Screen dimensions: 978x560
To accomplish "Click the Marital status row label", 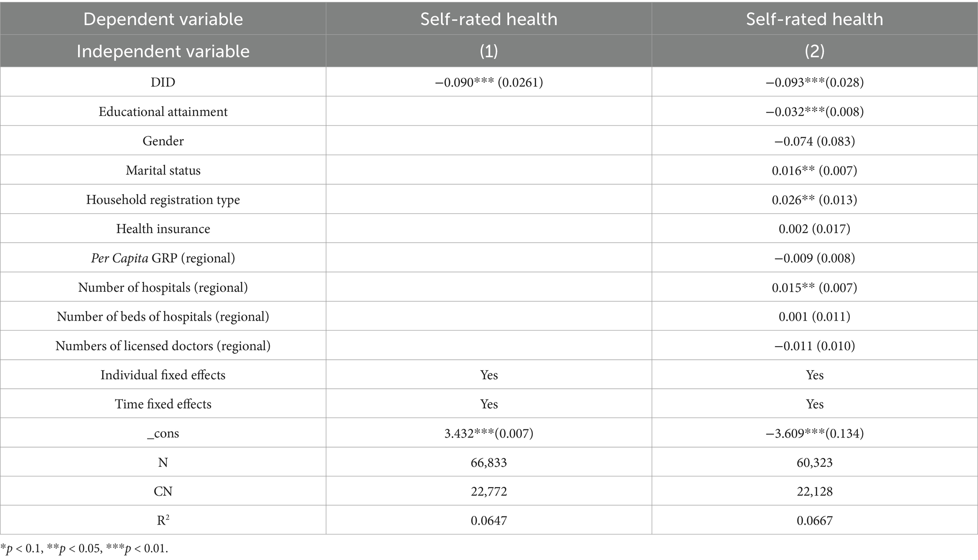I will click(163, 170).
